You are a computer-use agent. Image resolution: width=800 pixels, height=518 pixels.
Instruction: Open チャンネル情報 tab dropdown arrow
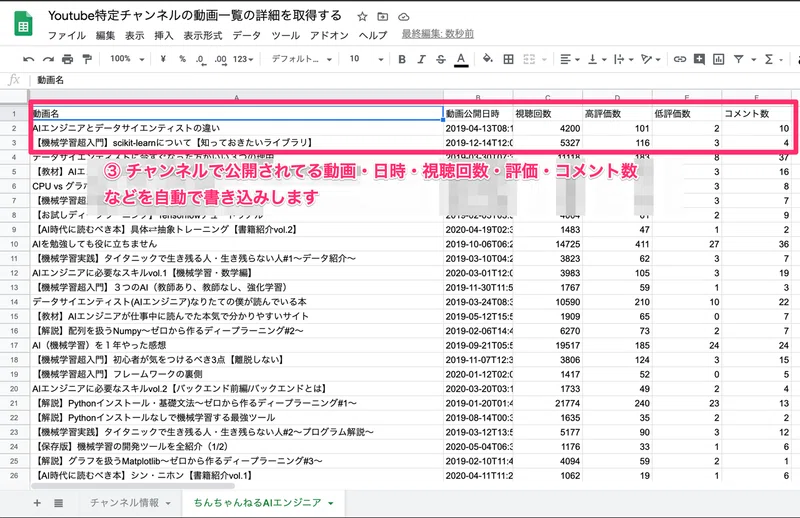168,504
